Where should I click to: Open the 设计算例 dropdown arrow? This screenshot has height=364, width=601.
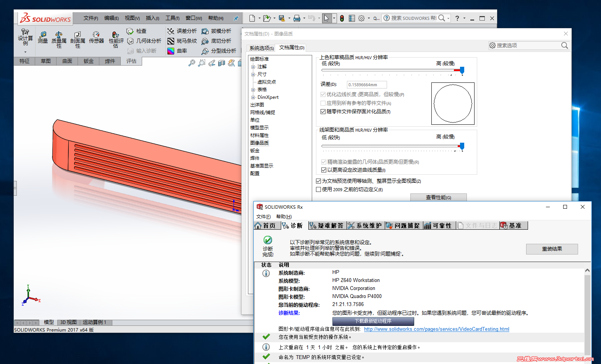click(x=25, y=52)
